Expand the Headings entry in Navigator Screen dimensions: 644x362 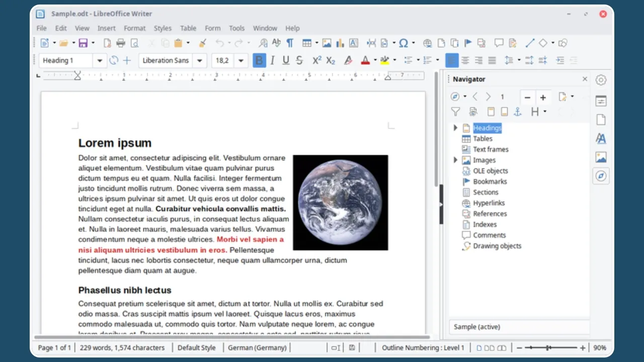point(455,128)
